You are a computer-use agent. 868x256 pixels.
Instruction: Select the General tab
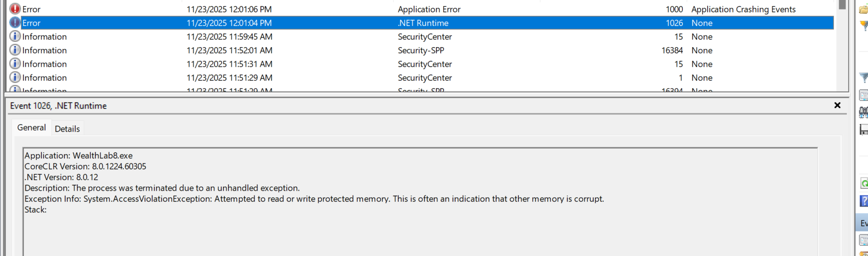[32, 128]
